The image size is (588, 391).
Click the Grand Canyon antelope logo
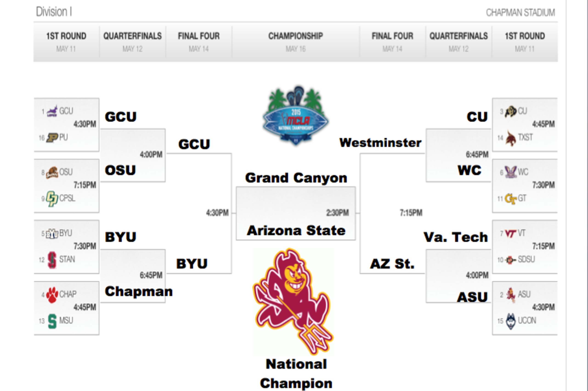[x=52, y=111]
